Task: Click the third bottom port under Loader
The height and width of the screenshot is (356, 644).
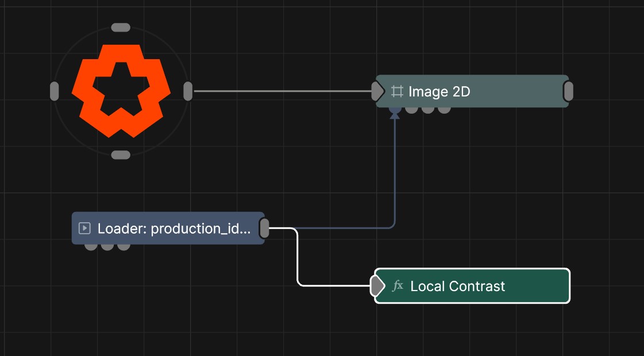Action: 124,247
